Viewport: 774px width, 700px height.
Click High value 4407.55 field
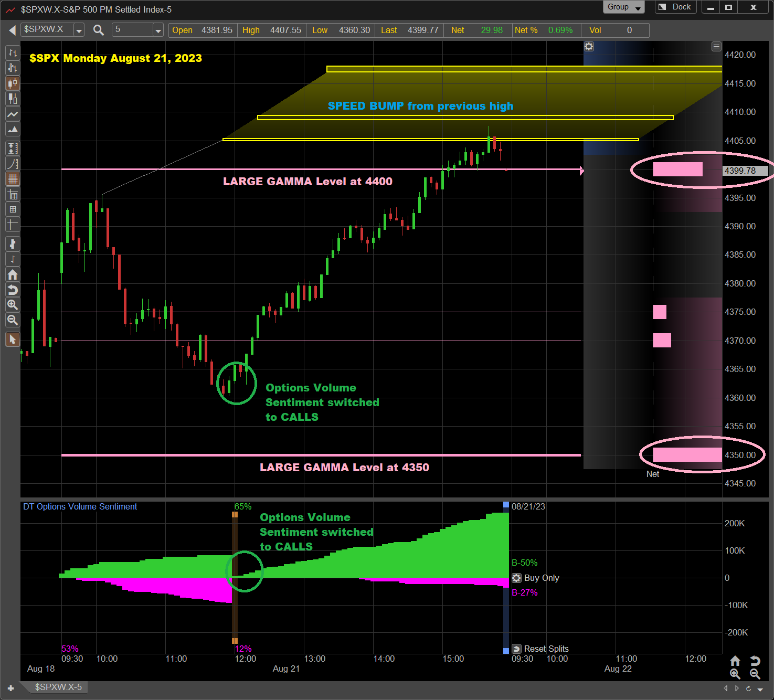272,30
